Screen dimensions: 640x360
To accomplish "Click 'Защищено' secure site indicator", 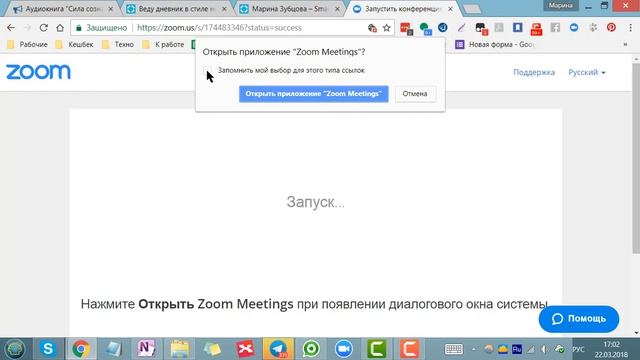I will [102, 28].
